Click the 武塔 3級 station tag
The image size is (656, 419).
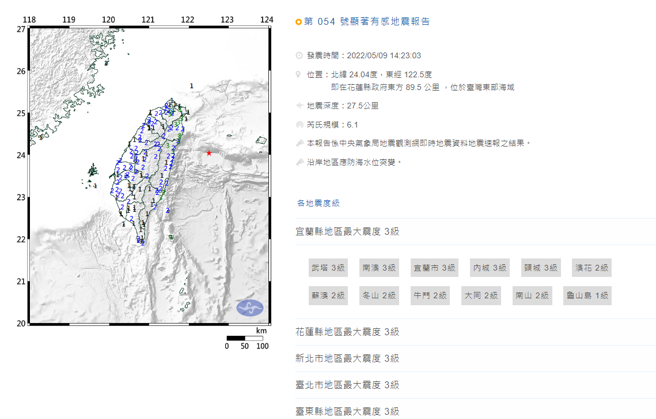[x=327, y=268]
